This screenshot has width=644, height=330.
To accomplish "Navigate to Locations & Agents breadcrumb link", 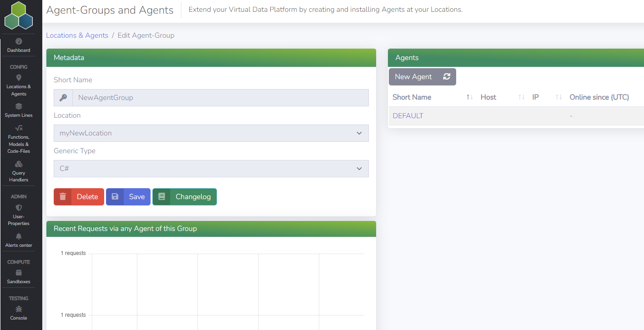I will [77, 35].
